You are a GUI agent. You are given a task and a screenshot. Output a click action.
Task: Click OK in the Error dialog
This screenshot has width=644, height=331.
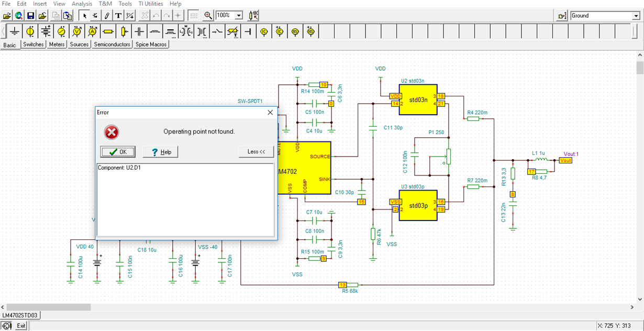coord(118,152)
